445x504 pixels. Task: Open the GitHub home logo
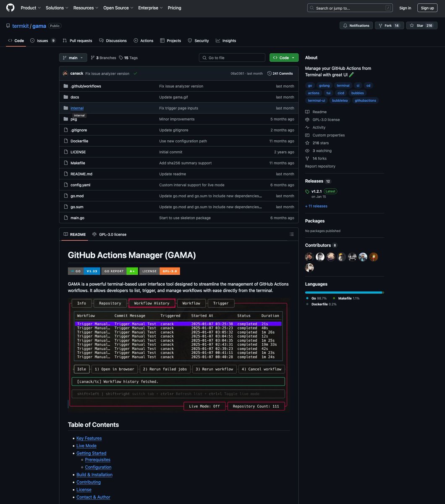tap(10, 8)
